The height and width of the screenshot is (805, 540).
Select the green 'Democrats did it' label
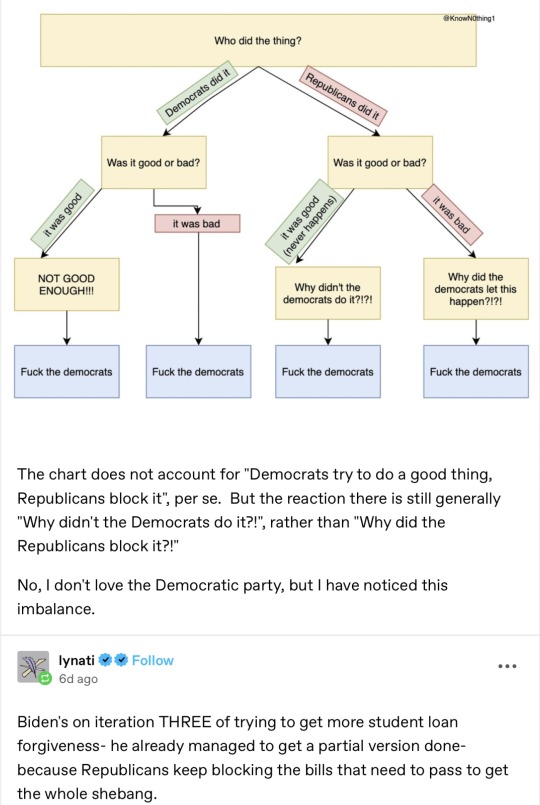[198, 93]
